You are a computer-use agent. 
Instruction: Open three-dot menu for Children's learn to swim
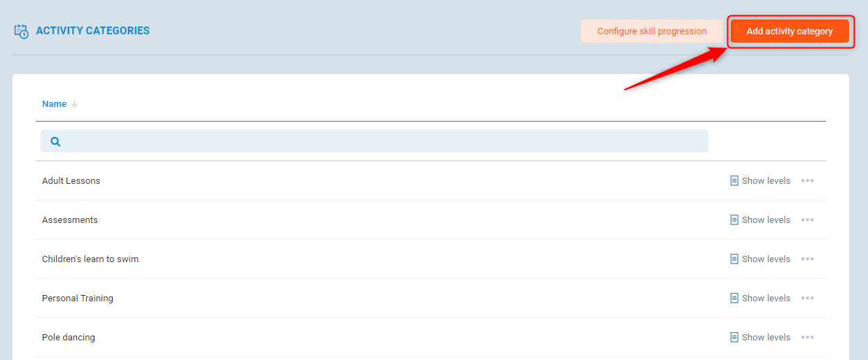pyautogui.click(x=807, y=259)
